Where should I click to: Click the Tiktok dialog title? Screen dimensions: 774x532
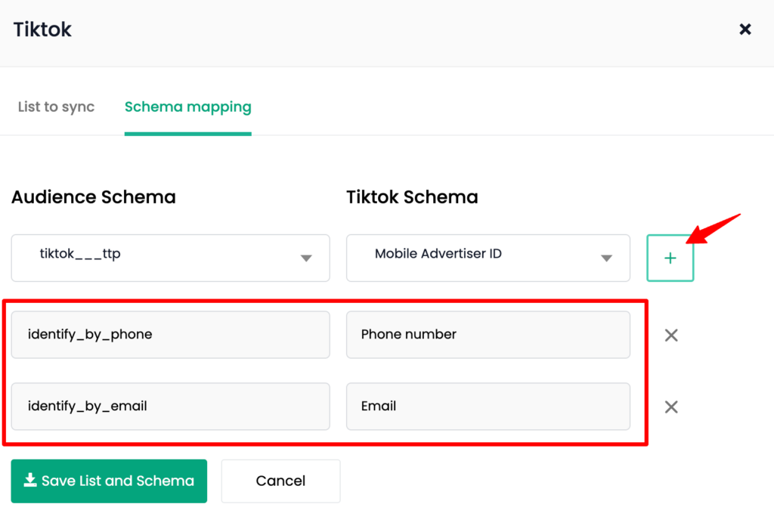click(42, 29)
